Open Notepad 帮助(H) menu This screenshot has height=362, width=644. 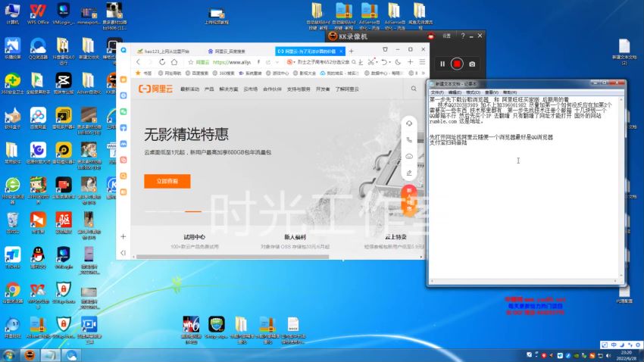point(510,92)
